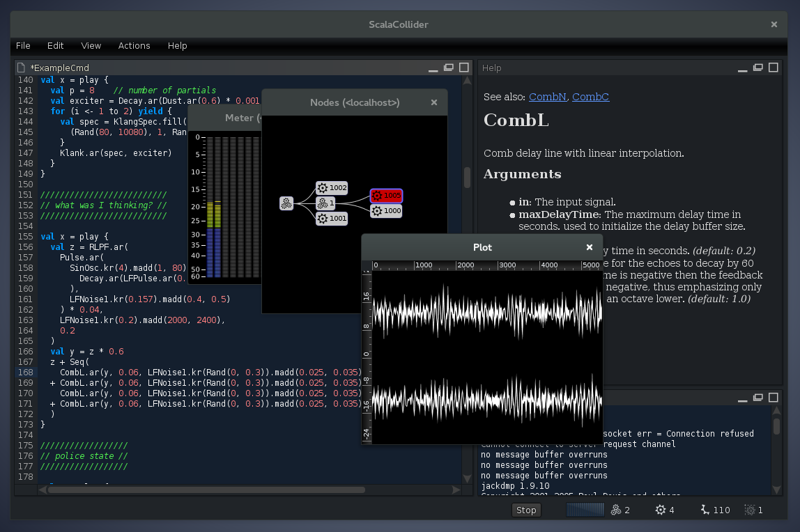
Task: Click the 'number of partials' comment
Action: tap(164, 91)
